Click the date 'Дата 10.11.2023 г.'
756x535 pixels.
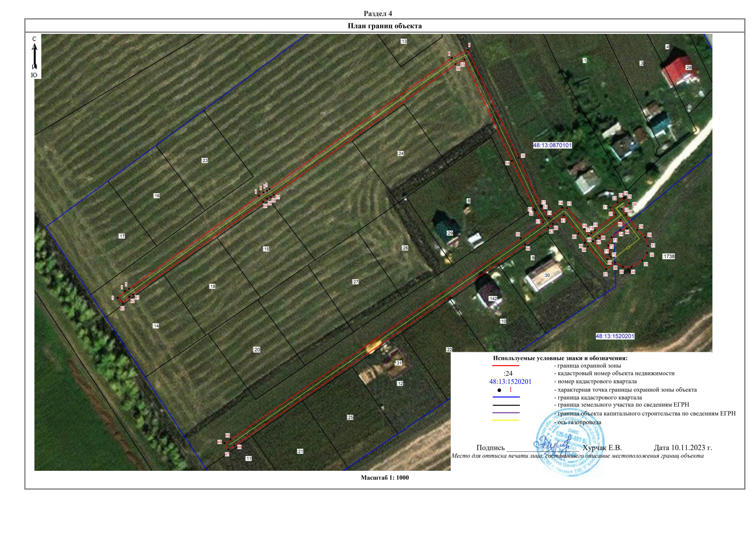tap(682, 448)
